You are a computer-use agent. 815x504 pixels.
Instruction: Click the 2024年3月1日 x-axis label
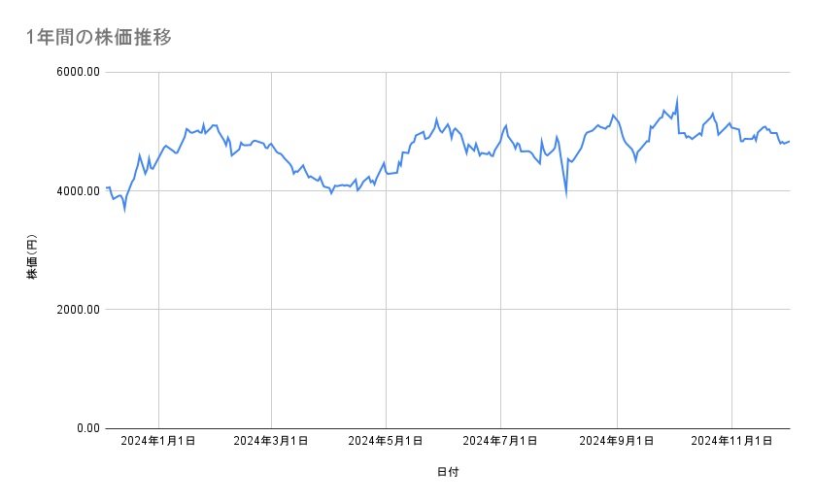[x=272, y=441]
